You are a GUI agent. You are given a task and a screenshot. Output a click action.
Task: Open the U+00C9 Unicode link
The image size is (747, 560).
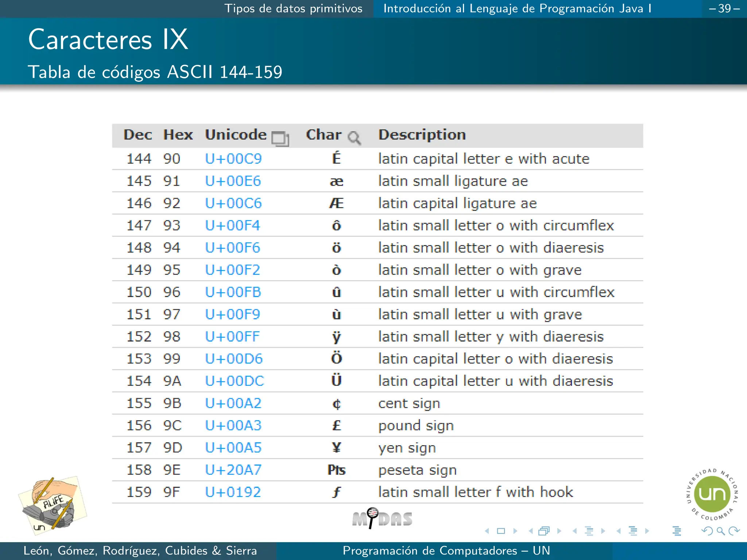[x=233, y=159]
